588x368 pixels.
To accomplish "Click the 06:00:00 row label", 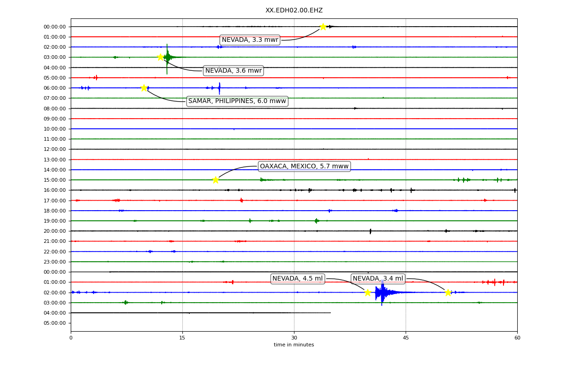I will (55, 88).
